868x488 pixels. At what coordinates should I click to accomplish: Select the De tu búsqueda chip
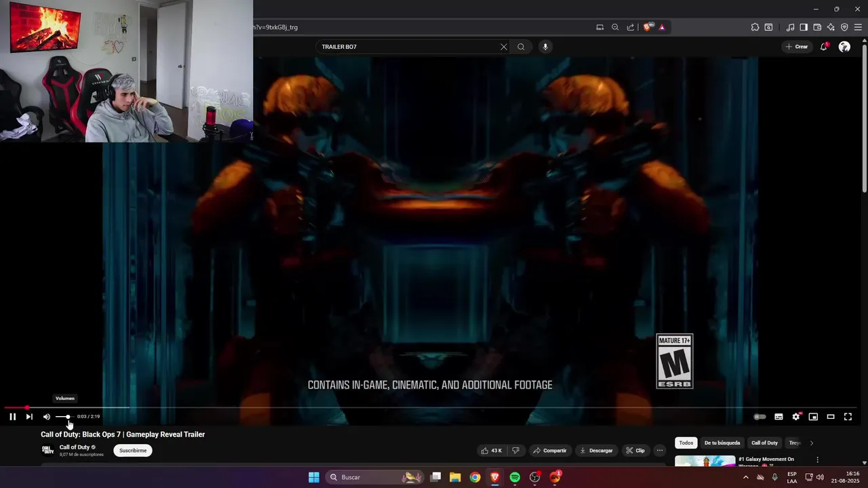coord(722,443)
